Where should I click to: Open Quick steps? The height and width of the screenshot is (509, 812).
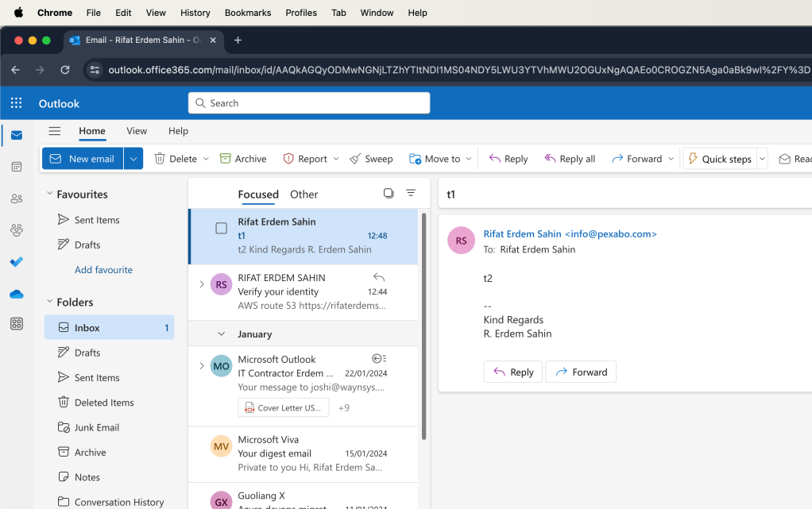coord(720,159)
